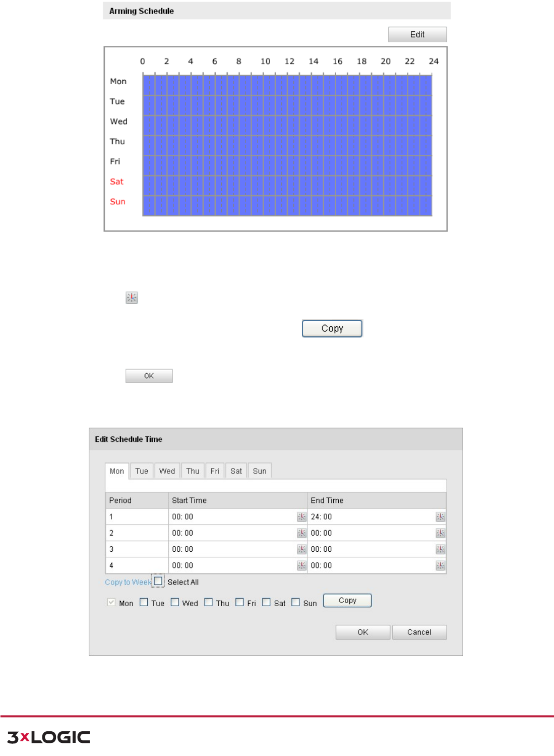Click the Mon row in arming schedule grid
The image size is (554, 756).
click(x=287, y=85)
